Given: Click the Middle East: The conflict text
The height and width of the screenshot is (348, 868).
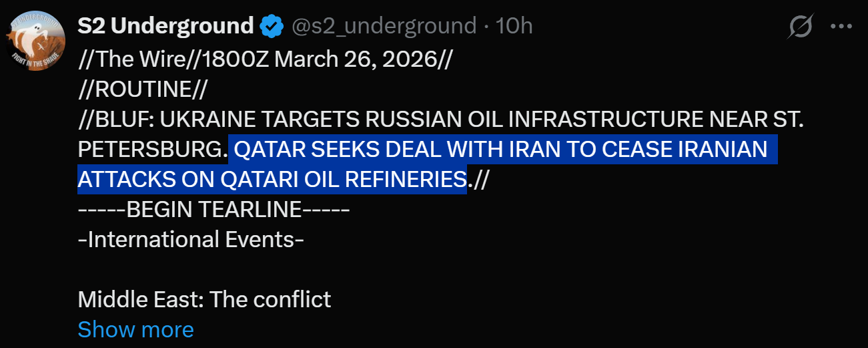Looking at the screenshot, I should pos(204,299).
